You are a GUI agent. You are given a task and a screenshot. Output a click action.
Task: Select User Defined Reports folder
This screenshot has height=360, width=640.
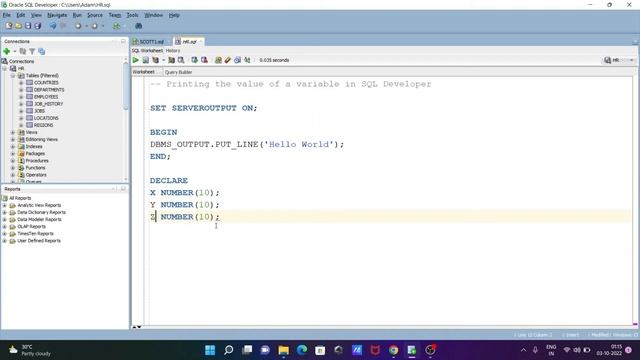[39, 241]
